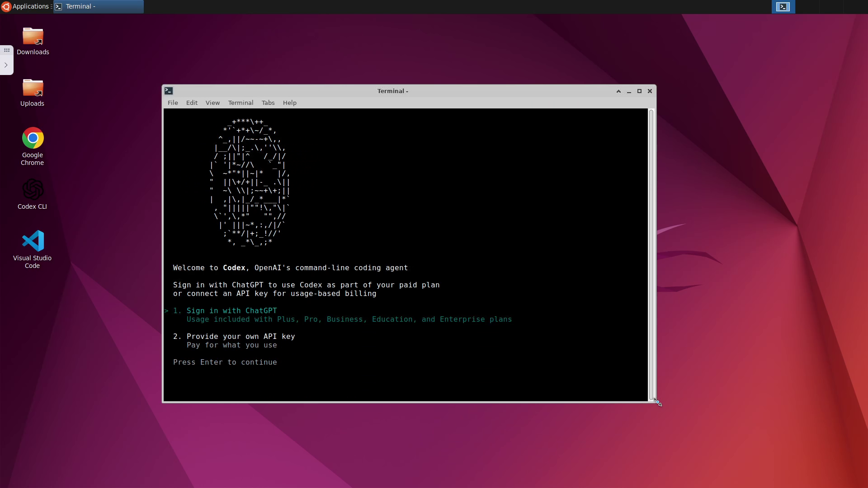The image size is (868, 488).
Task: Click the terminal vertical scrollbar
Action: point(651,253)
